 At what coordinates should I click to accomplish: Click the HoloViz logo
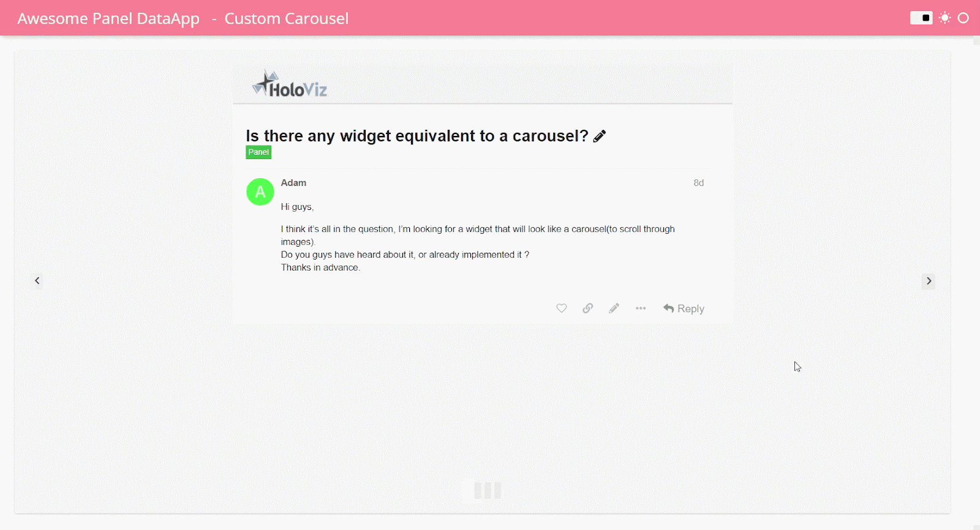[290, 84]
